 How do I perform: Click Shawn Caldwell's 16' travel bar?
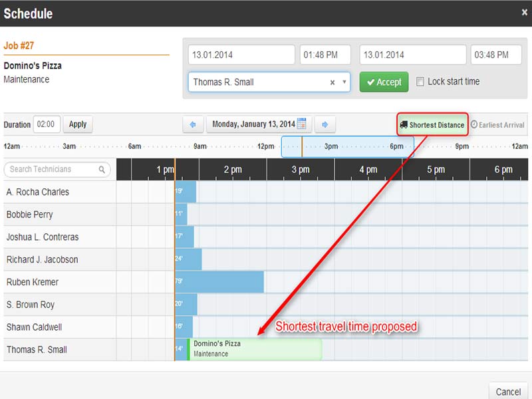click(184, 327)
